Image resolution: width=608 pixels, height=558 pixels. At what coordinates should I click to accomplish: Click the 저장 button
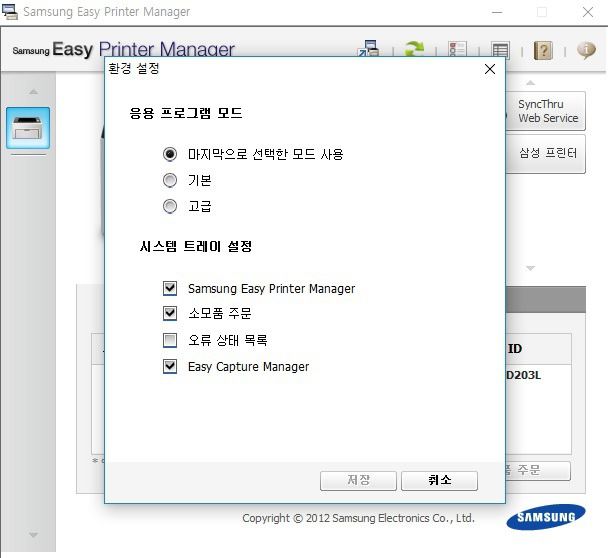358,480
